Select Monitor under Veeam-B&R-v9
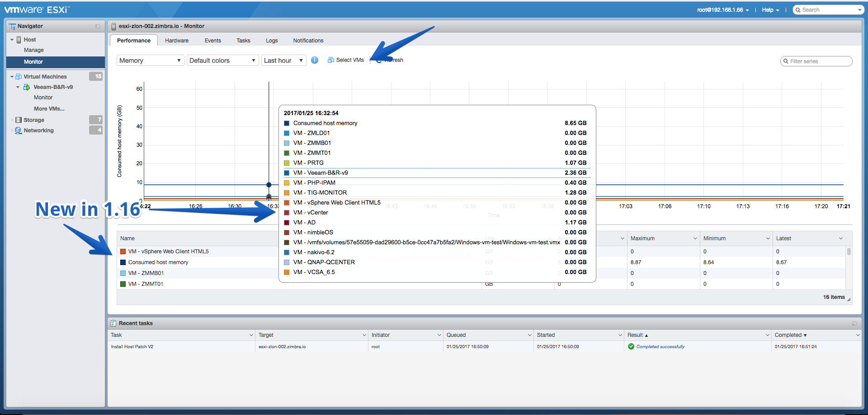This screenshot has height=415, width=868. [x=43, y=98]
